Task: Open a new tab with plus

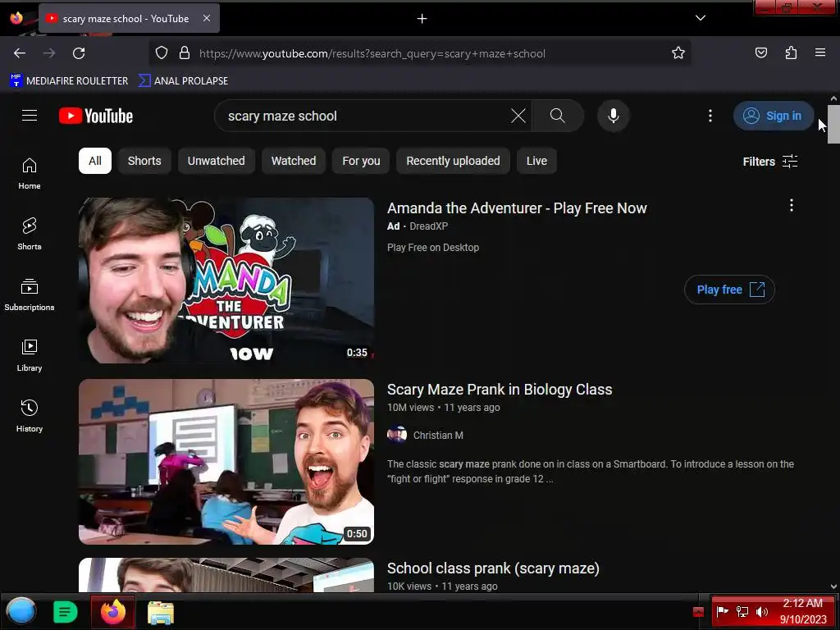Action: pyautogui.click(x=422, y=19)
